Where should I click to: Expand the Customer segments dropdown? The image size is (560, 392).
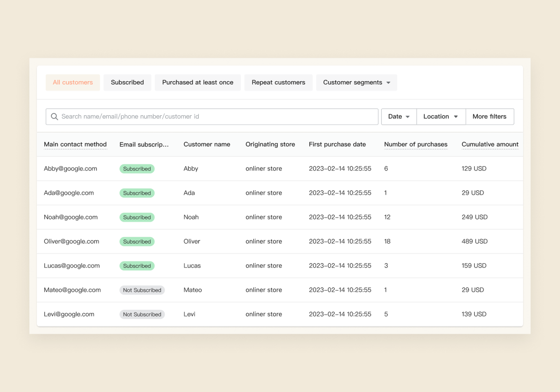click(357, 83)
